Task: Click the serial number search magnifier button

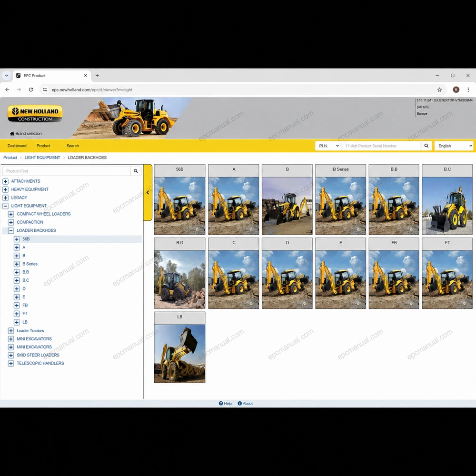Action: 426,146
